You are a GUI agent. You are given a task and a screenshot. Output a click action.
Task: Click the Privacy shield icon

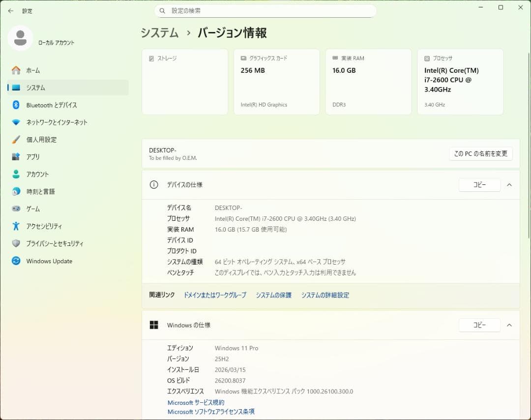pos(16,243)
